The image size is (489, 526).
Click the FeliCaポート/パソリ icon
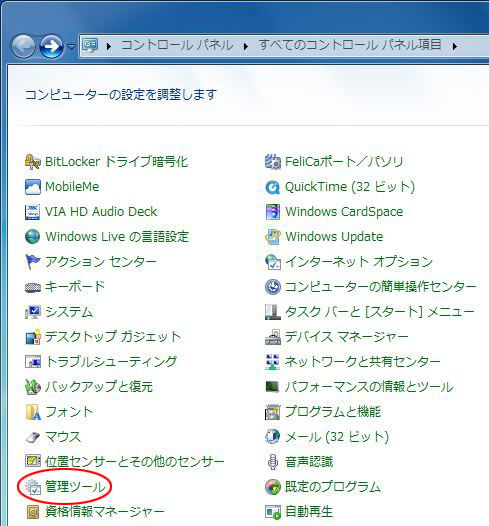[x=273, y=162]
